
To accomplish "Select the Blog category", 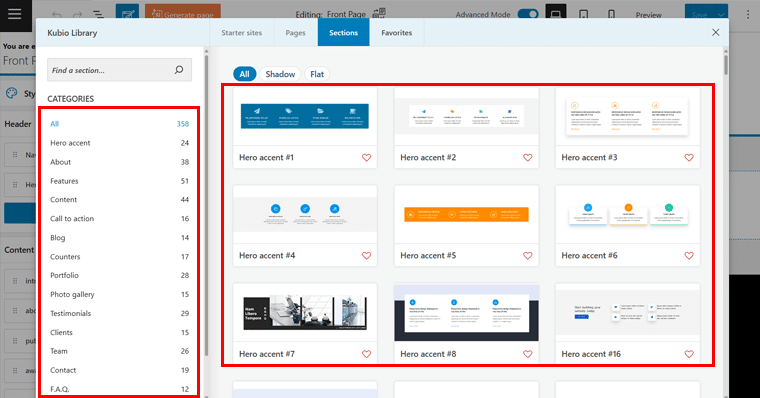I will click(119, 238).
